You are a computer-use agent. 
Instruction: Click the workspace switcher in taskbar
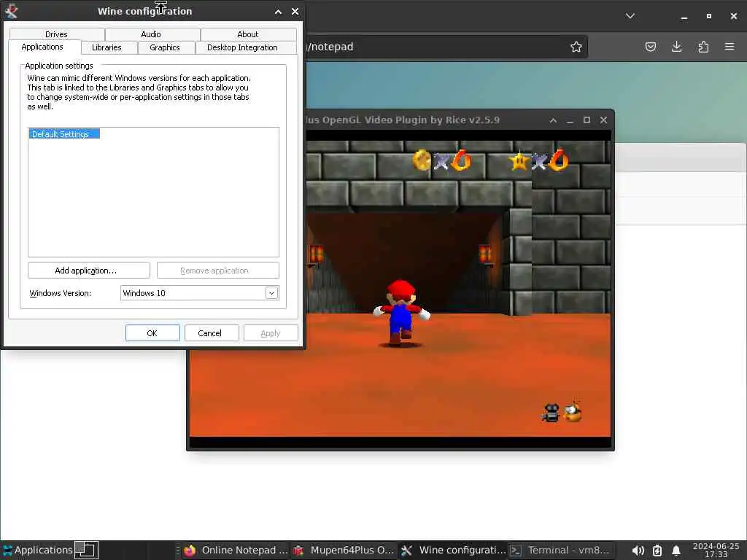click(86, 550)
